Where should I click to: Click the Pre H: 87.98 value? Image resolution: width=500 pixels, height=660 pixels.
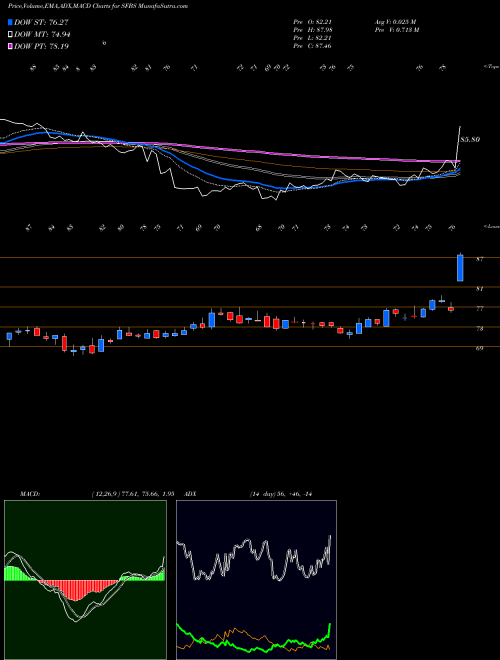click(313, 30)
